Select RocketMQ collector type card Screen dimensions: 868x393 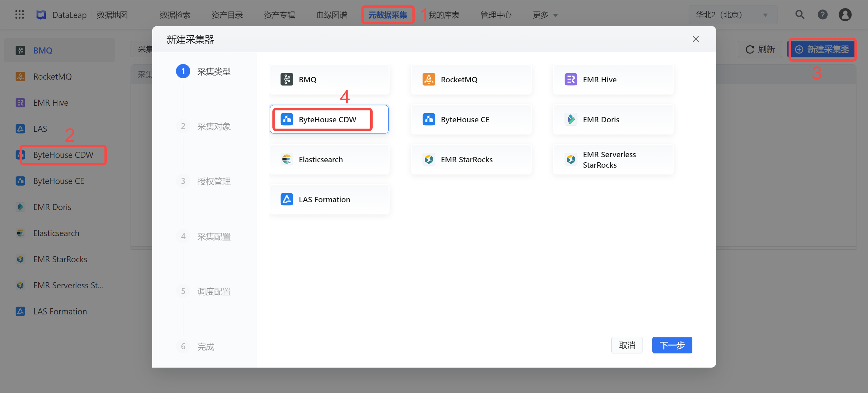pos(471,80)
